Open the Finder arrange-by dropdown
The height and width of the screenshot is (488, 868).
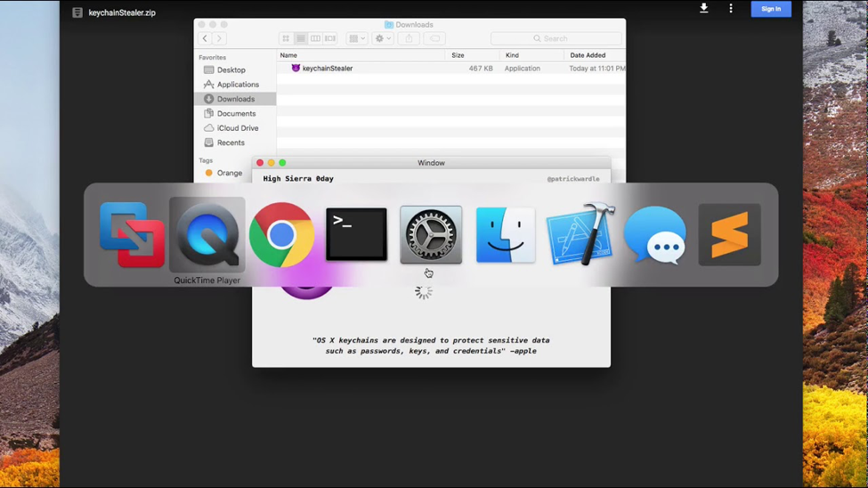tap(357, 38)
